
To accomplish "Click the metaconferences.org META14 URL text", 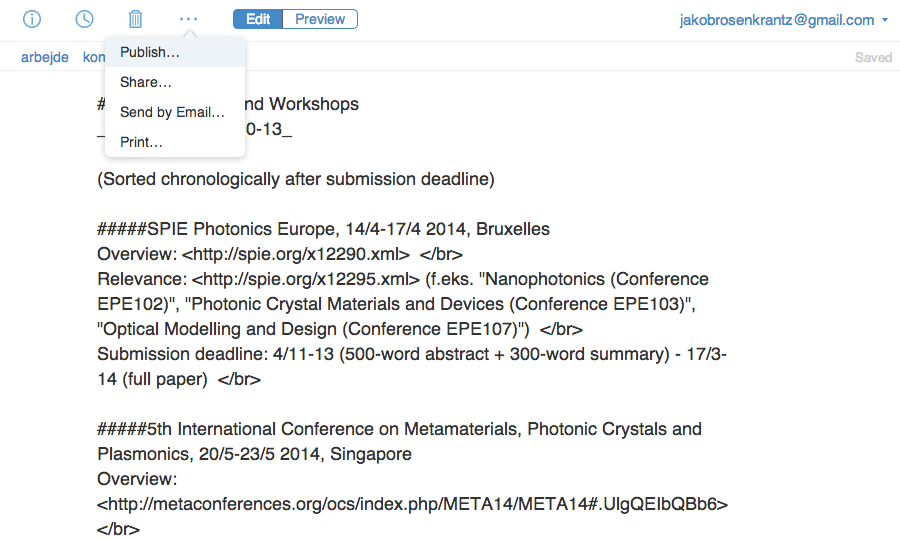I will [x=413, y=504].
